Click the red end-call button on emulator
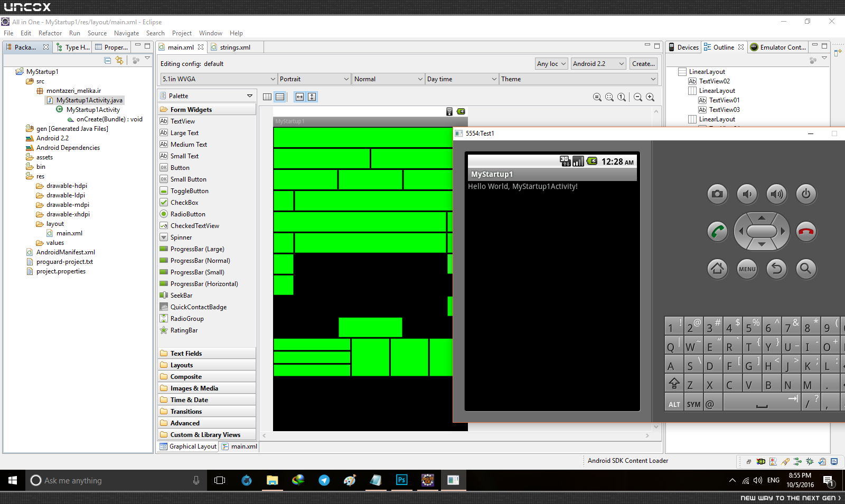Screen dimensions: 845x504 pyautogui.click(x=806, y=232)
